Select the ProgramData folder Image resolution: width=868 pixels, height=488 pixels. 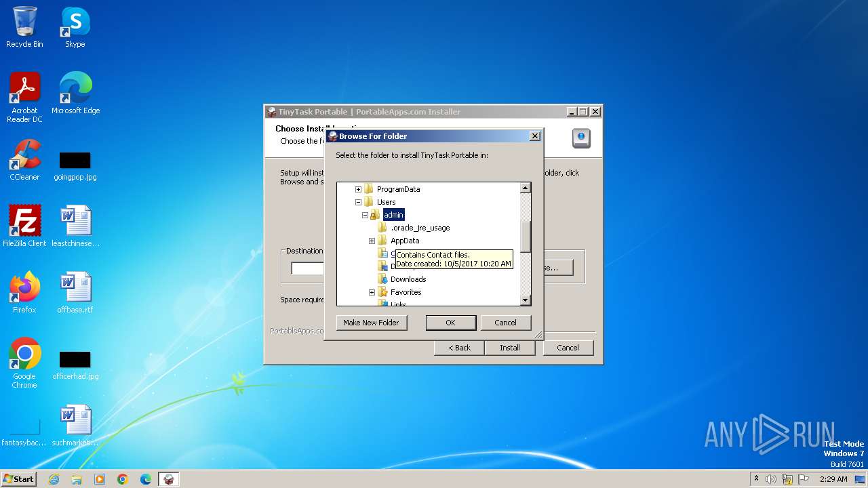[398, 189]
